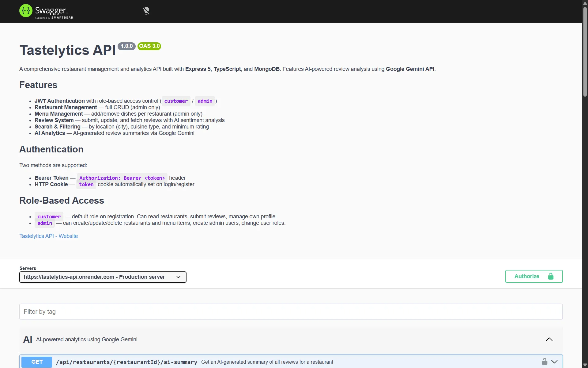Image resolution: width=588 pixels, height=368 pixels.
Task: Click the Filter by tag input field
Action: point(291,312)
